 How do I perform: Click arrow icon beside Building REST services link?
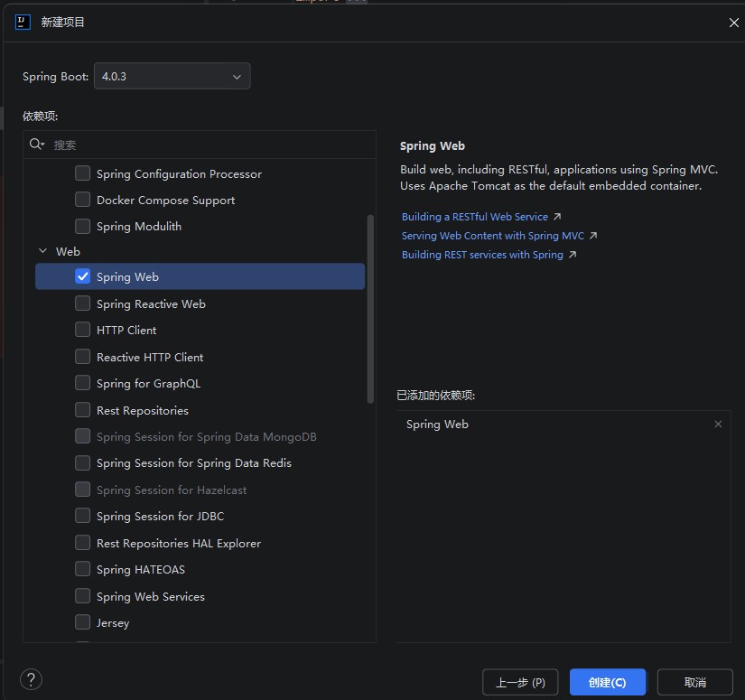tap(573, 255)
